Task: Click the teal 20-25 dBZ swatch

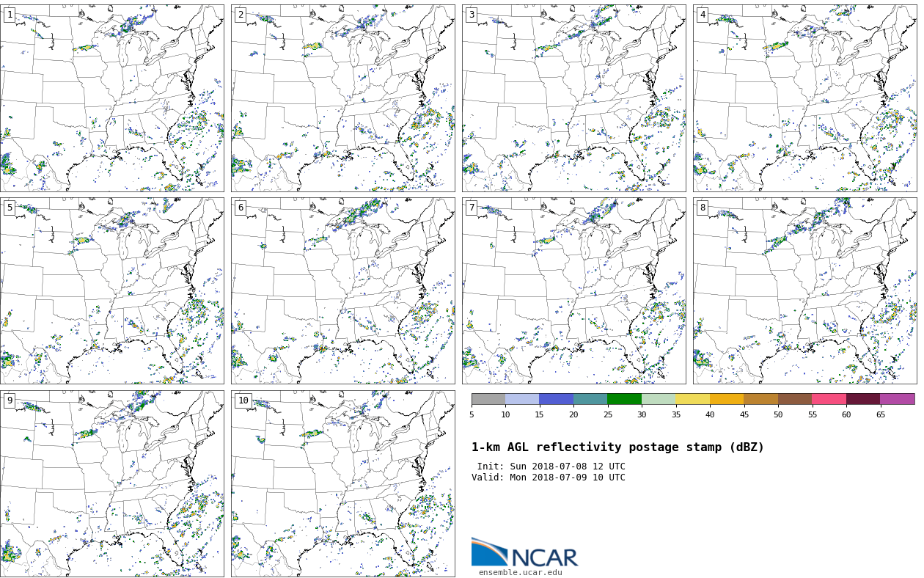Action: [590, 399]
